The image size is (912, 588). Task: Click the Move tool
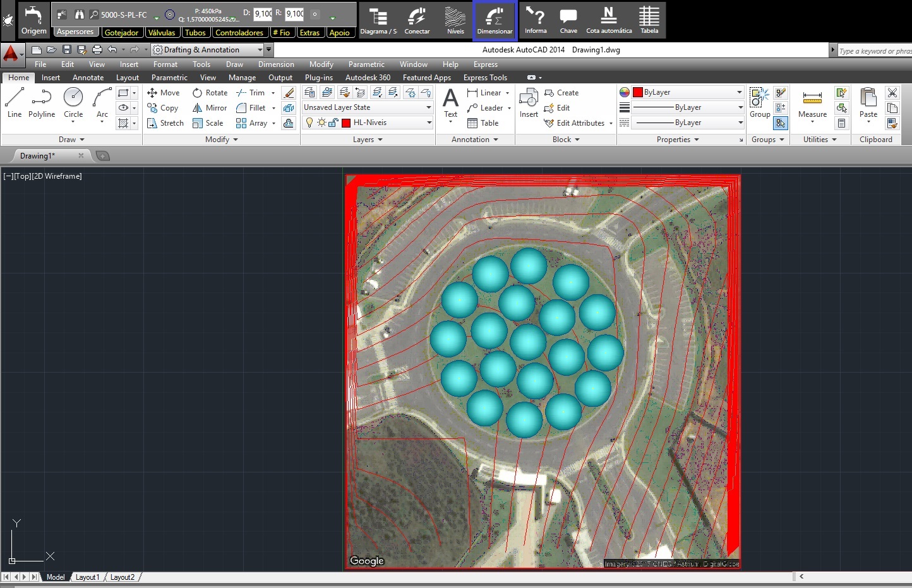(x=164, y=93)
